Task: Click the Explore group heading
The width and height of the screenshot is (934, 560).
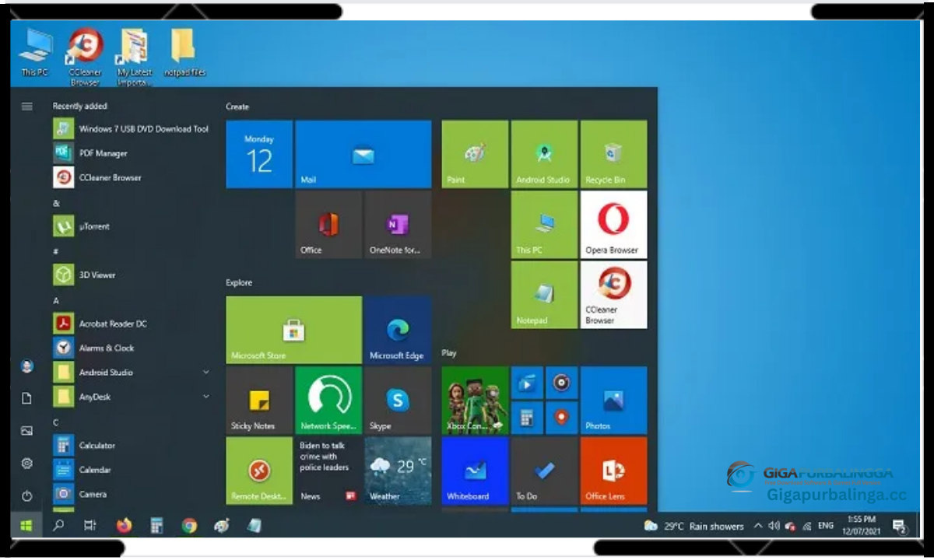Action: point(239,283)
